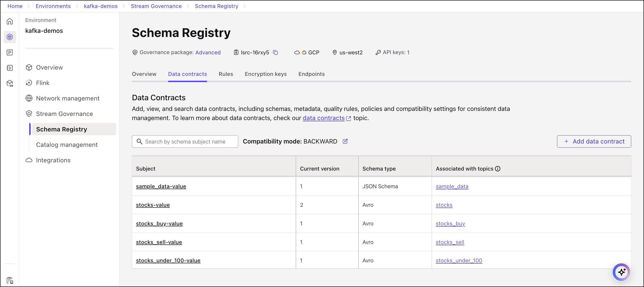This screenshot has height=287, width=644.
Task: Open the bottom-left billing icon in rail
Action: pos(9,280)
